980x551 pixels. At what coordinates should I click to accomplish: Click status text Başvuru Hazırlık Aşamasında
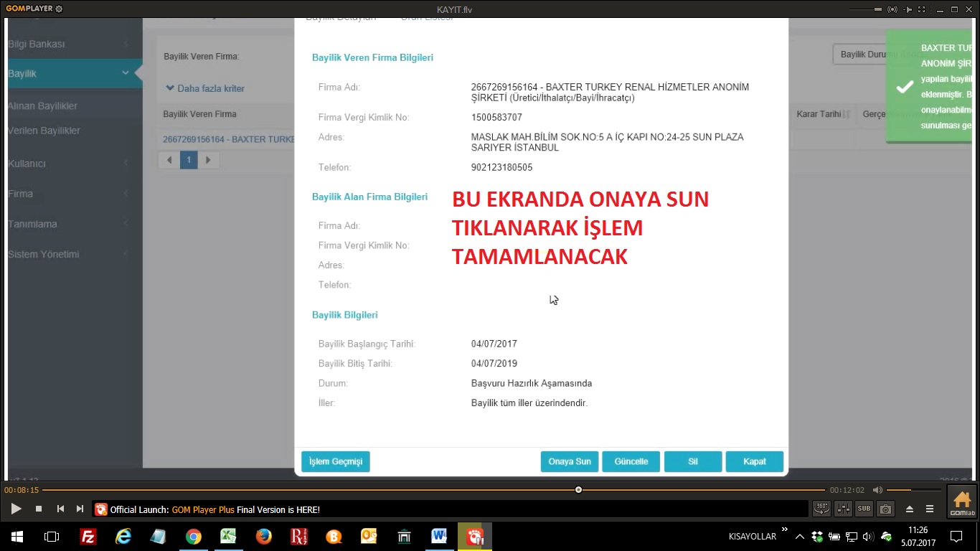(532, 383)
